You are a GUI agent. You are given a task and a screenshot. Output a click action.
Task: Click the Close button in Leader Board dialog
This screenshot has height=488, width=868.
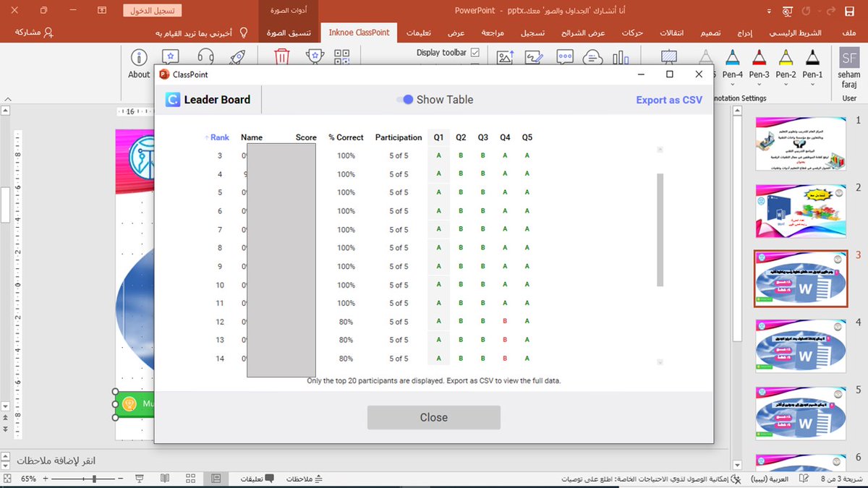(x=434, y=417)
